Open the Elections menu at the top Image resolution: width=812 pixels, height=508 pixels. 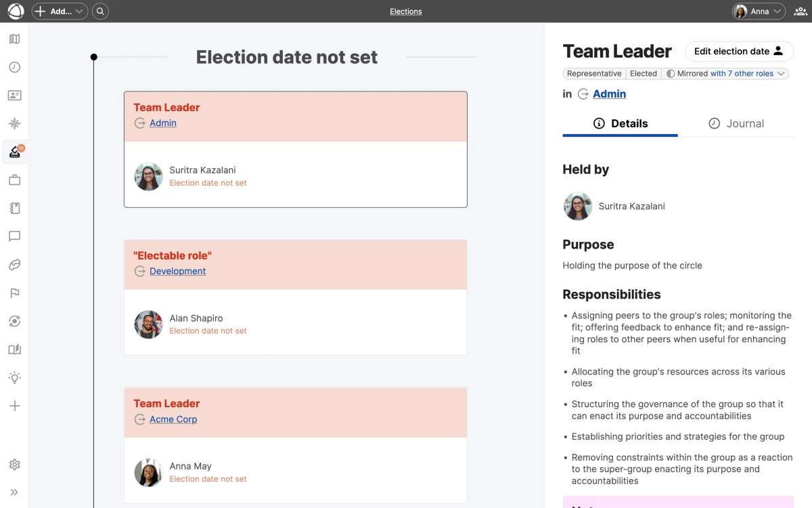tap(405, 11)
